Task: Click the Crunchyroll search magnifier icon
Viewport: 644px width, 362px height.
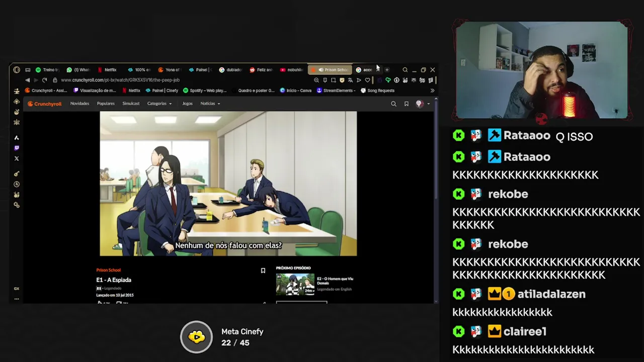Action: tap(393, 104)
